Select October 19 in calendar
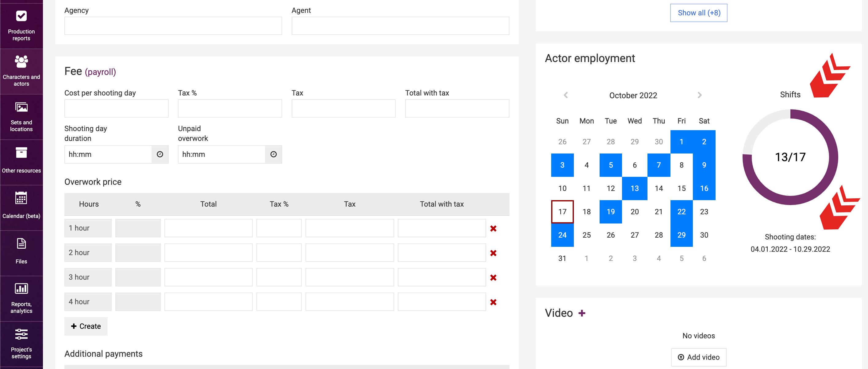 611,212
